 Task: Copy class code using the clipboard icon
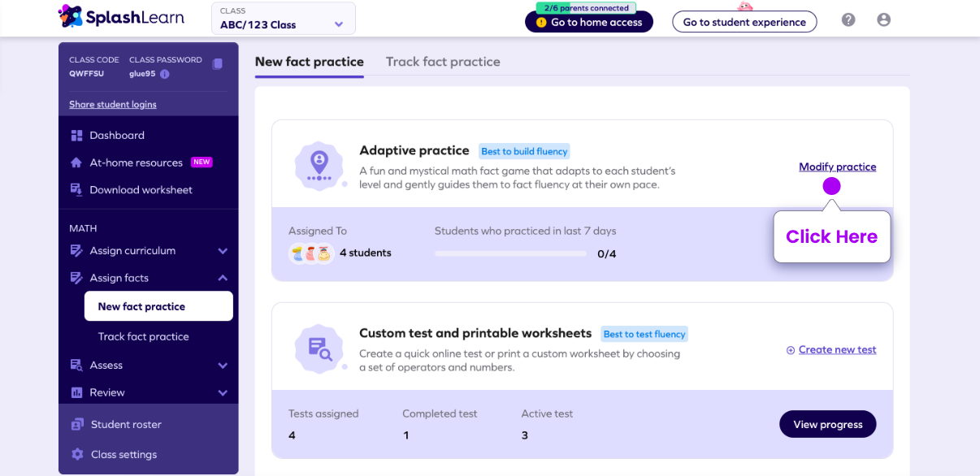(217, 64)
